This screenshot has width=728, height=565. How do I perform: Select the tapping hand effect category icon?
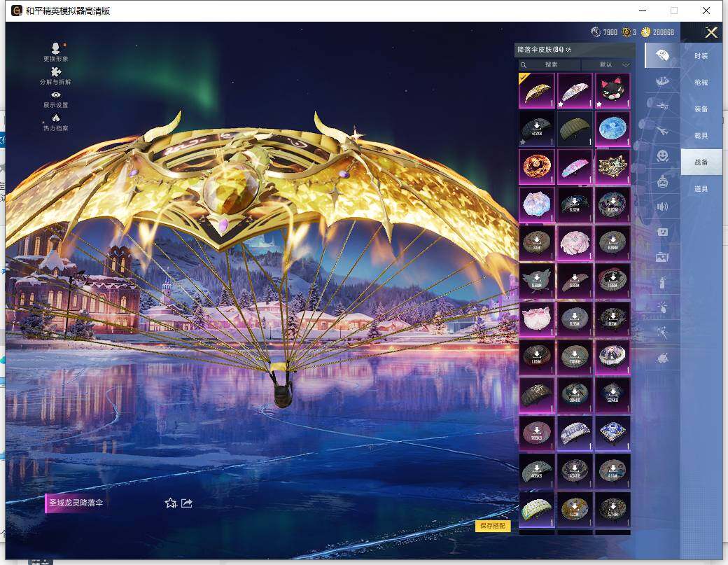click(x=662, y=307)
